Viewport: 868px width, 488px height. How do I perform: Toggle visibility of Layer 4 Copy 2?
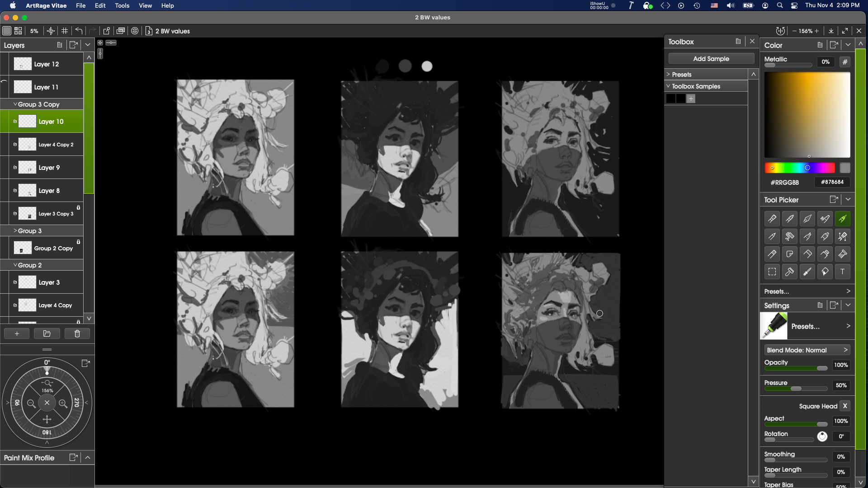tap(15, 144)
